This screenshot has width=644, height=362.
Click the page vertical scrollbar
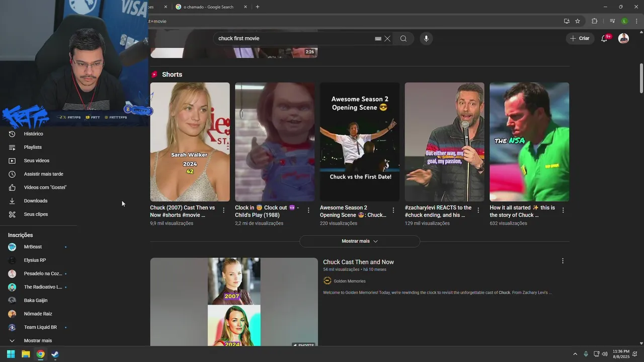(641, 78)
